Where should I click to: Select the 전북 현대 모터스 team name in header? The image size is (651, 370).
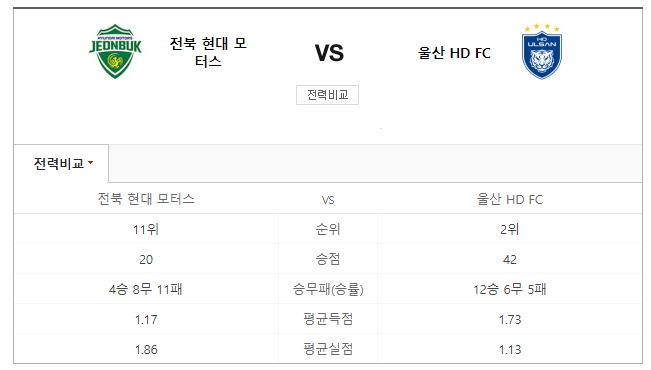pyautogui.click(x=208, y=52)
